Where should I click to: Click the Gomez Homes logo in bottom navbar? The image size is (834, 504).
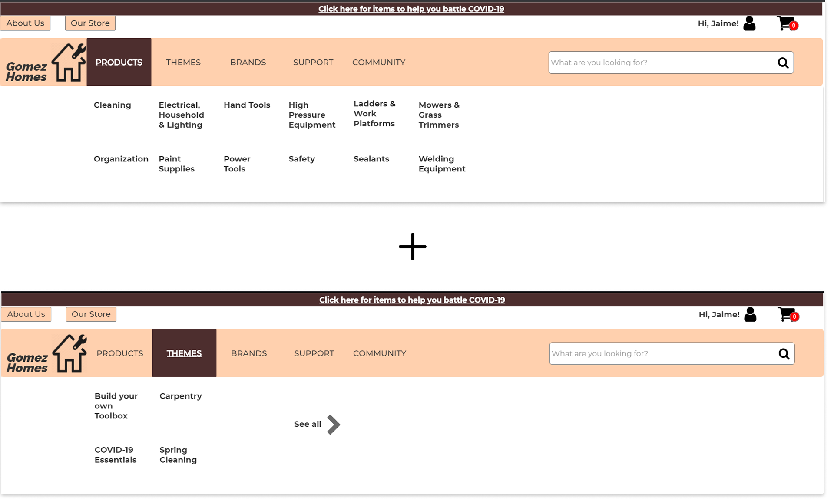click(46, 353)
